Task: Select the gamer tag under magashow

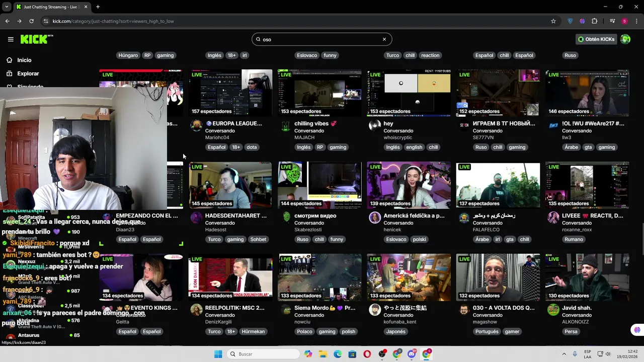Action: [x=512, y=332]
